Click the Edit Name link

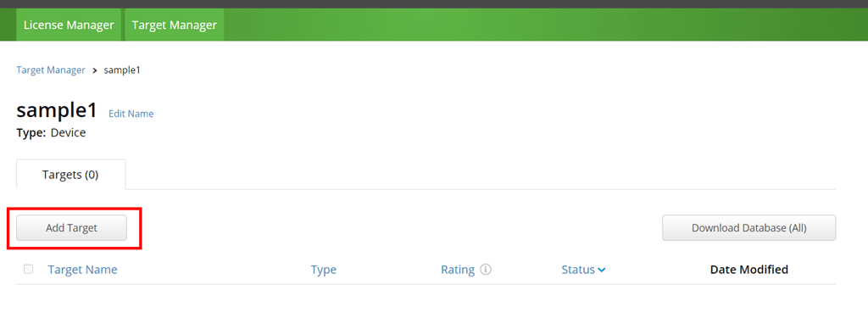(131, 114)
